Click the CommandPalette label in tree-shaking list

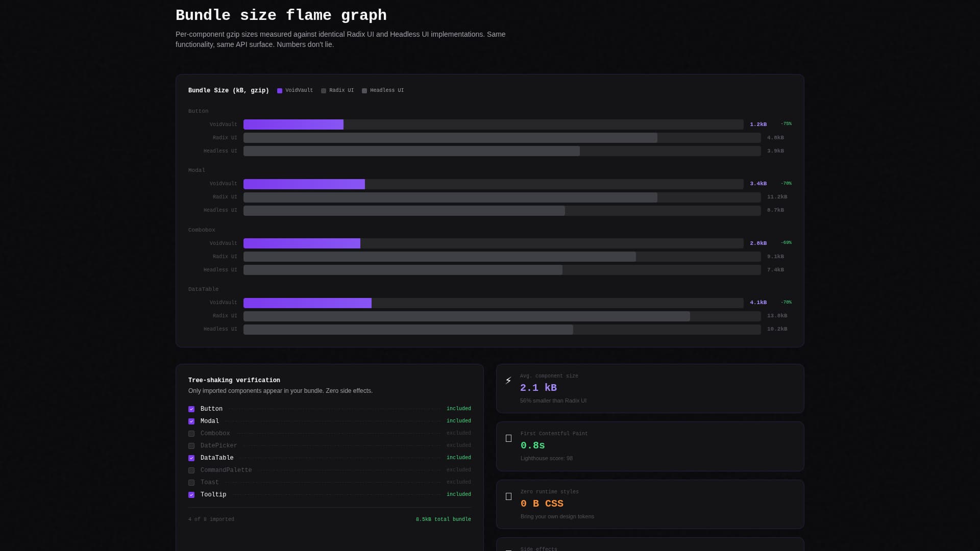pyautogui.click(x=226, y=470)
